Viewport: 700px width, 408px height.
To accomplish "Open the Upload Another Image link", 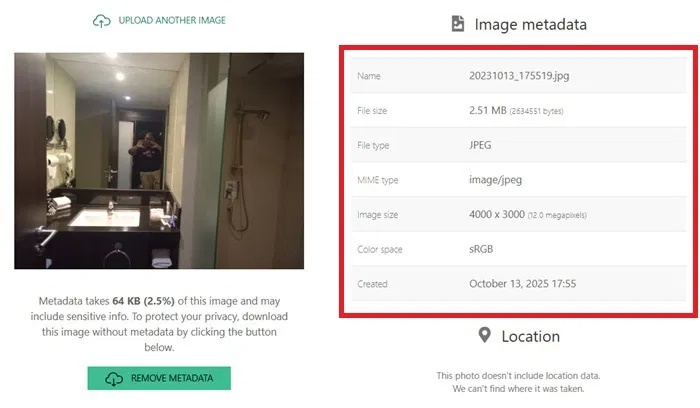I will (171, 21).
